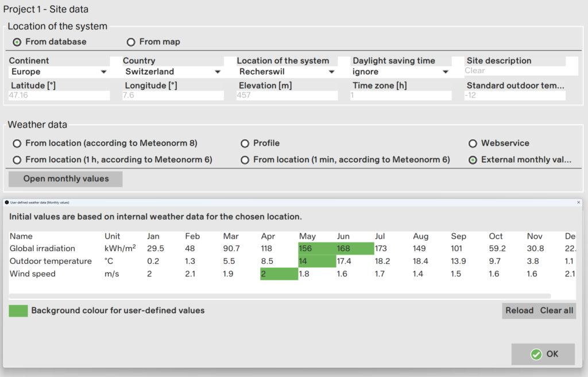Select the 1 min Meteonorm 6 option

pos(245,160)
